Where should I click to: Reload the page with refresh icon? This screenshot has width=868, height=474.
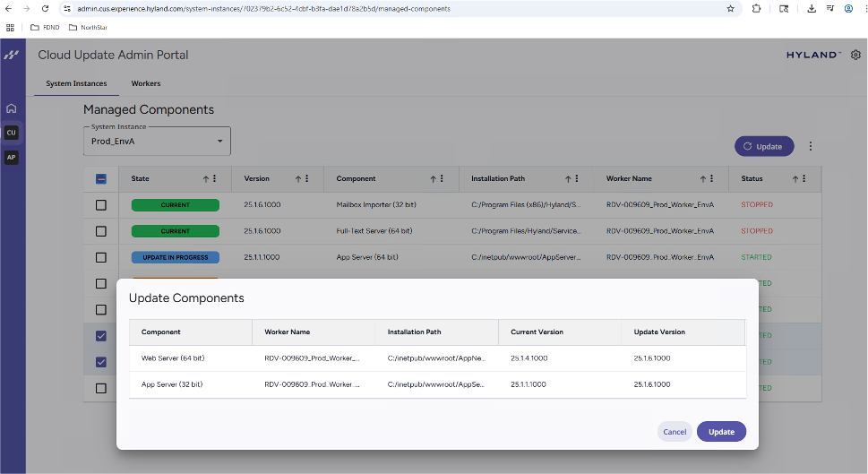click(x=46, y=8)
